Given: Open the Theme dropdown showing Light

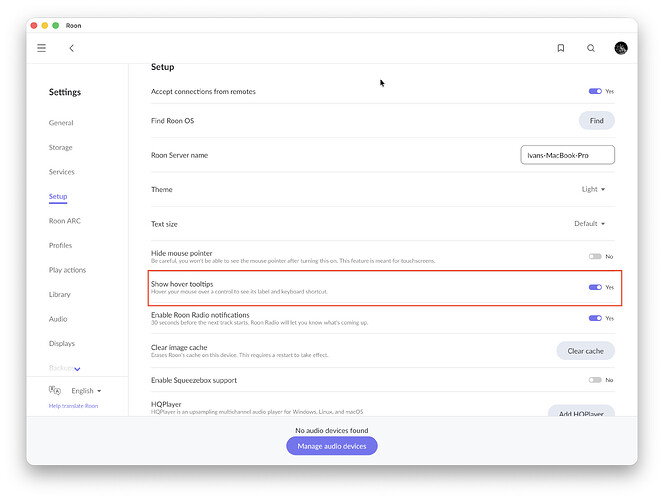Looking at the screenshot, I should point(593,189).
